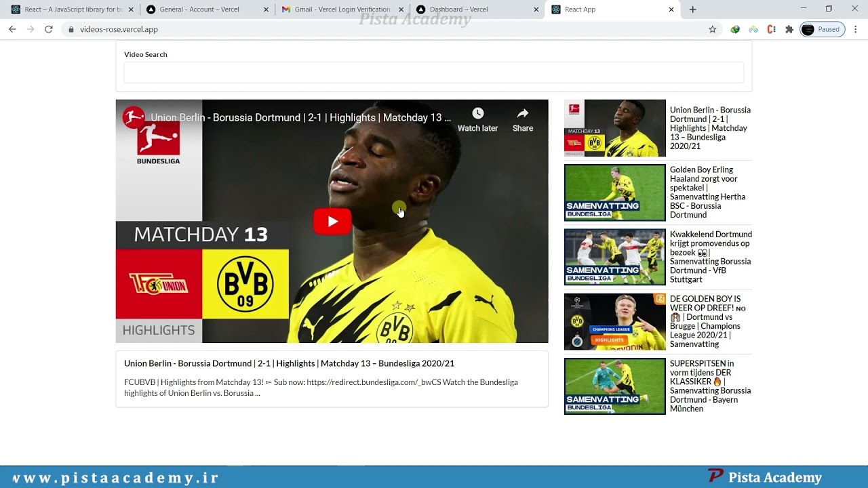
Task: Go forward in browser history
Action: (31, 29)
